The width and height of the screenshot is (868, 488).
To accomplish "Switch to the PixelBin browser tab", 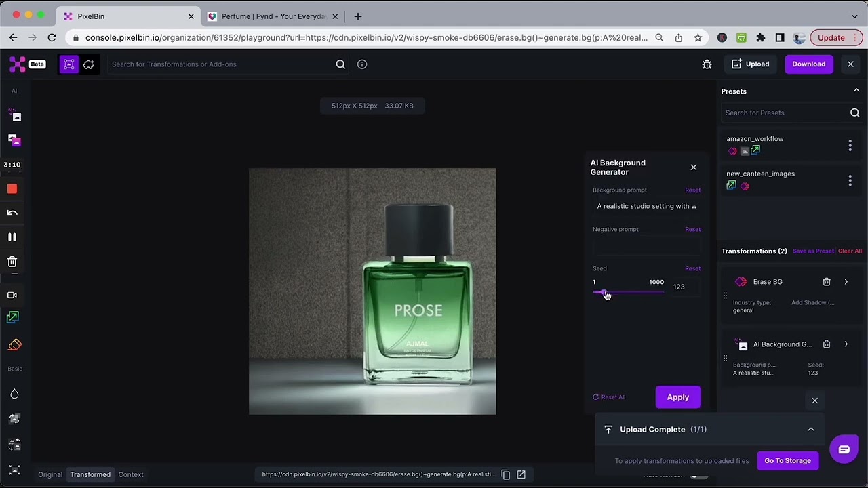I will 129,16.
